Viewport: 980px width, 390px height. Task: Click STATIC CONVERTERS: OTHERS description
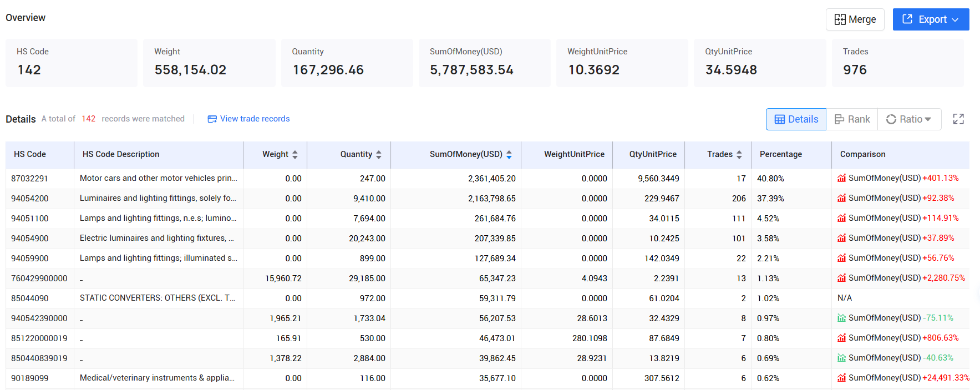[x=158, y=298]
